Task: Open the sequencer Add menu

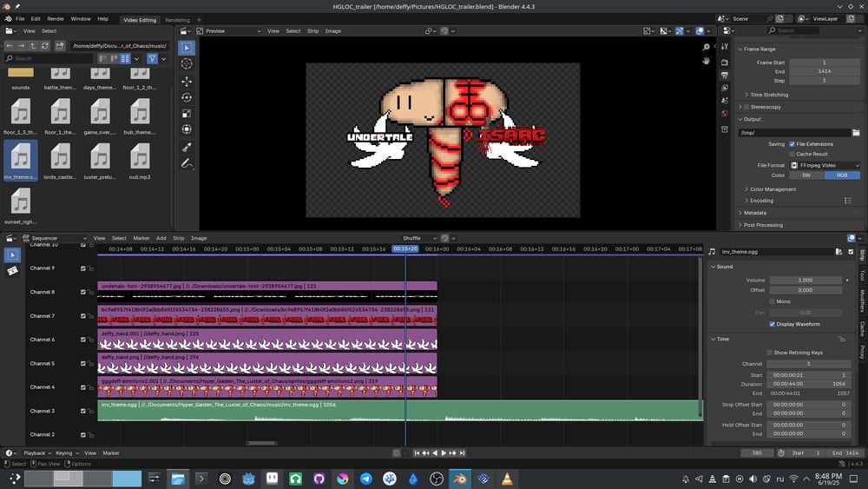Action: point(161,238)
